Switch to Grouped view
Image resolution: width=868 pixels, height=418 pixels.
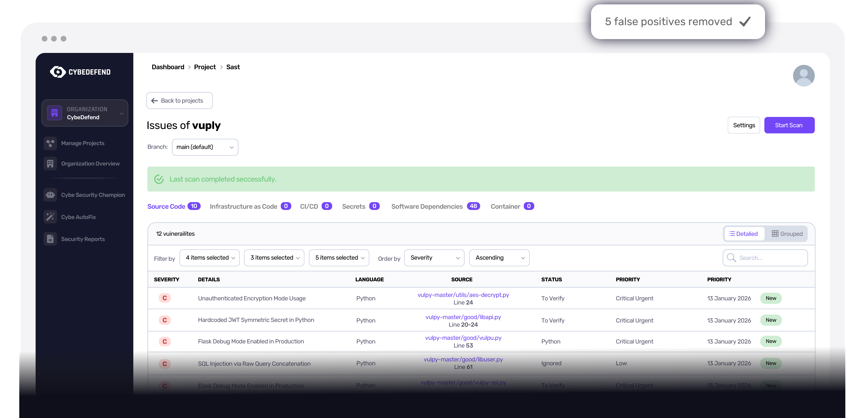coord(787,234)
